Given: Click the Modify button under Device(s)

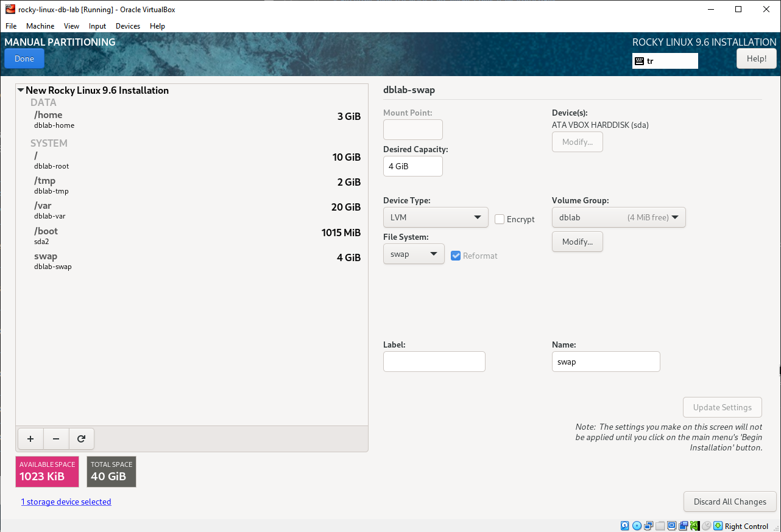Looking at the screenshot, I should click(578, 142).
